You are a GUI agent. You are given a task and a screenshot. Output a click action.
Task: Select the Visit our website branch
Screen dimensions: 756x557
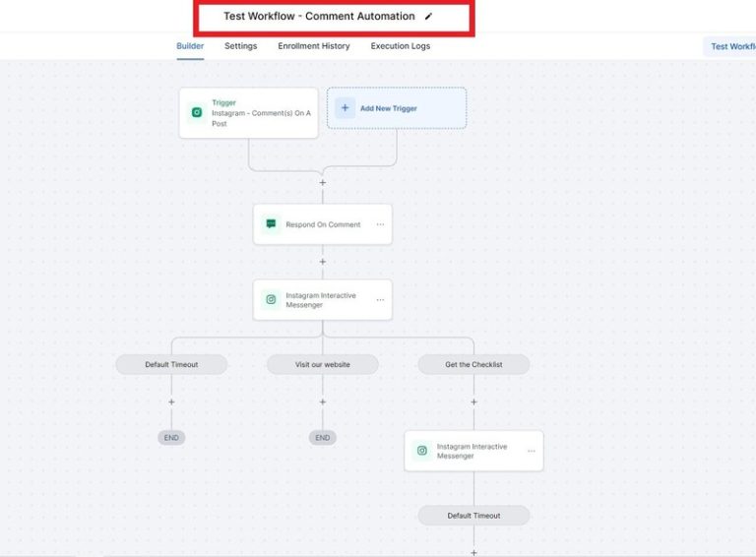322,364
